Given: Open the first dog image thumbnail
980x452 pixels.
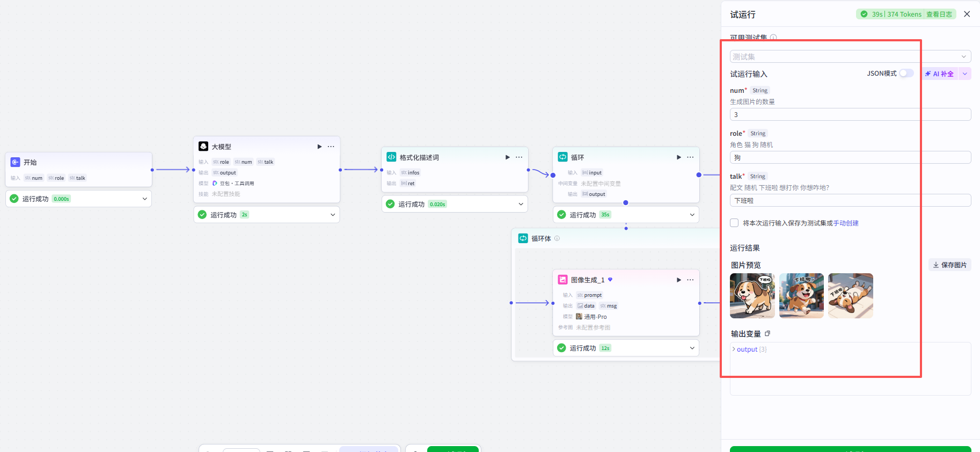Looking at the screenshot, I should (752, 296).
